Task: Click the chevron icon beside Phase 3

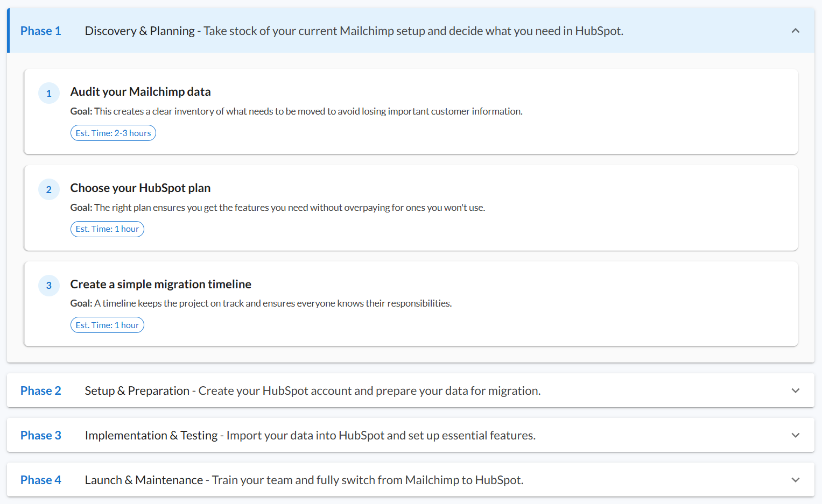Action: [795, 435]
